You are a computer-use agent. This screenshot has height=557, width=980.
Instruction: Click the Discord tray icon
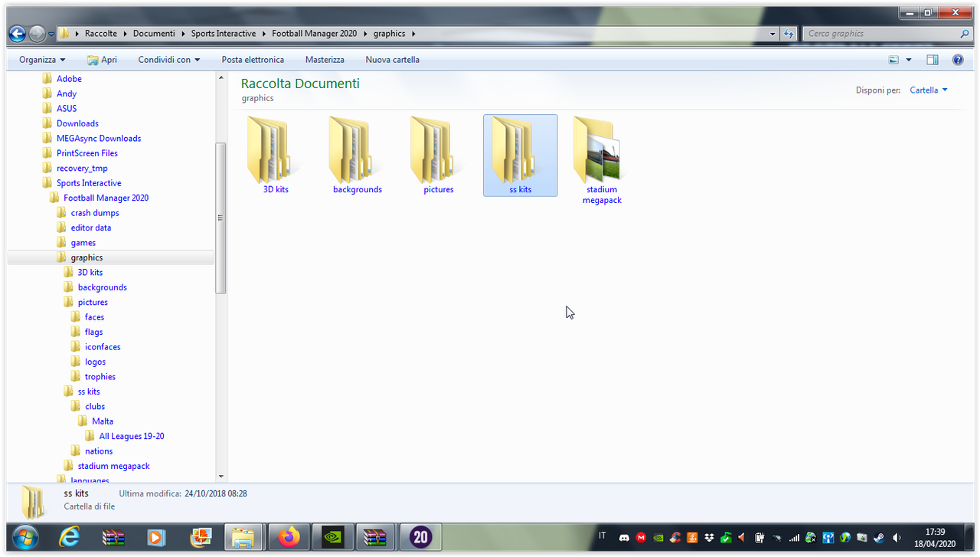(624, 538)
